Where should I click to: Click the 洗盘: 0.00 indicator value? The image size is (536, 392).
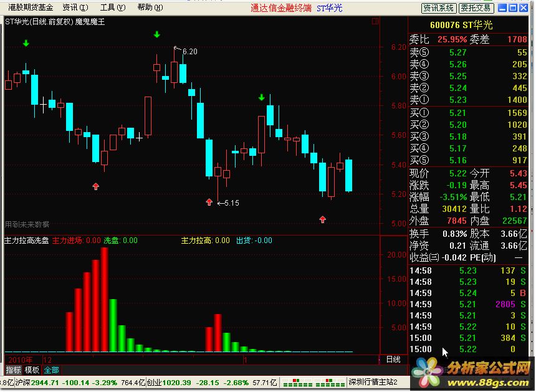[x=120, y=241]
